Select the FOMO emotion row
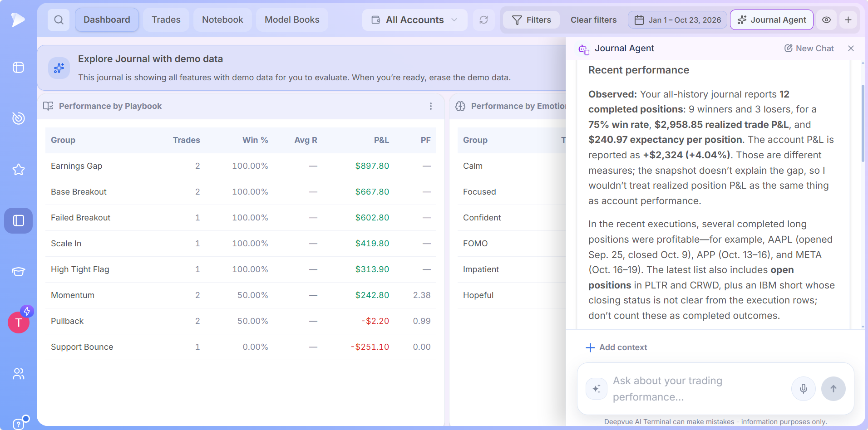The width and height of the screenshot is (868, 430). coord(512,244)
